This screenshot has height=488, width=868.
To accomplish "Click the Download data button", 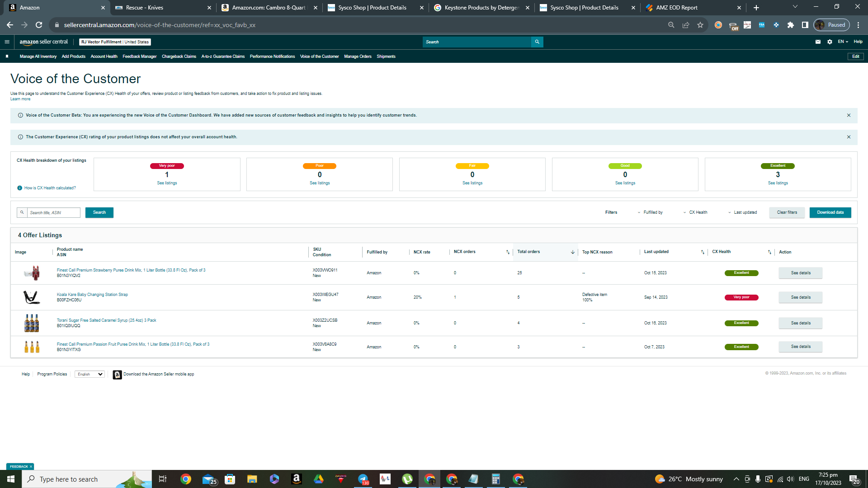I will click(x=830, y=212).
